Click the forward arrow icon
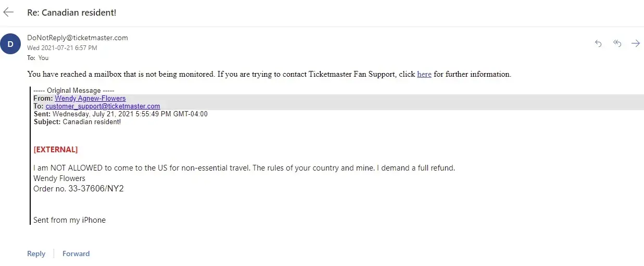644x266 pixels. tap(635, 43)
